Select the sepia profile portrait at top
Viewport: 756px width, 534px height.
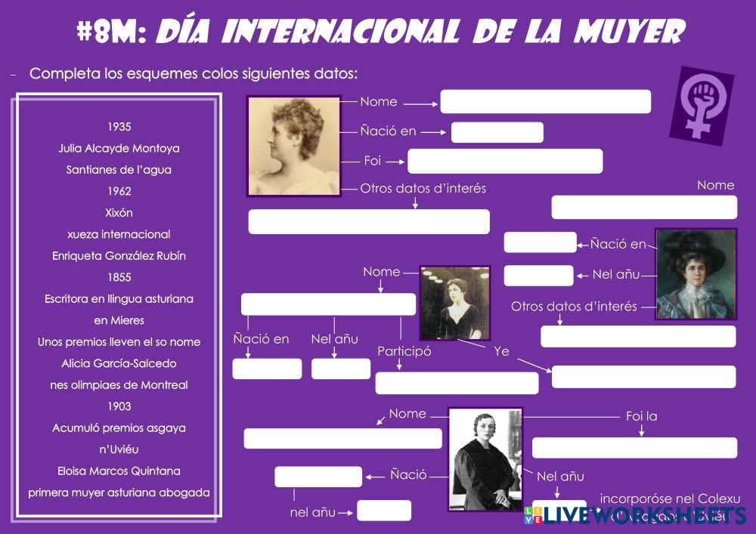coord(294,145)
